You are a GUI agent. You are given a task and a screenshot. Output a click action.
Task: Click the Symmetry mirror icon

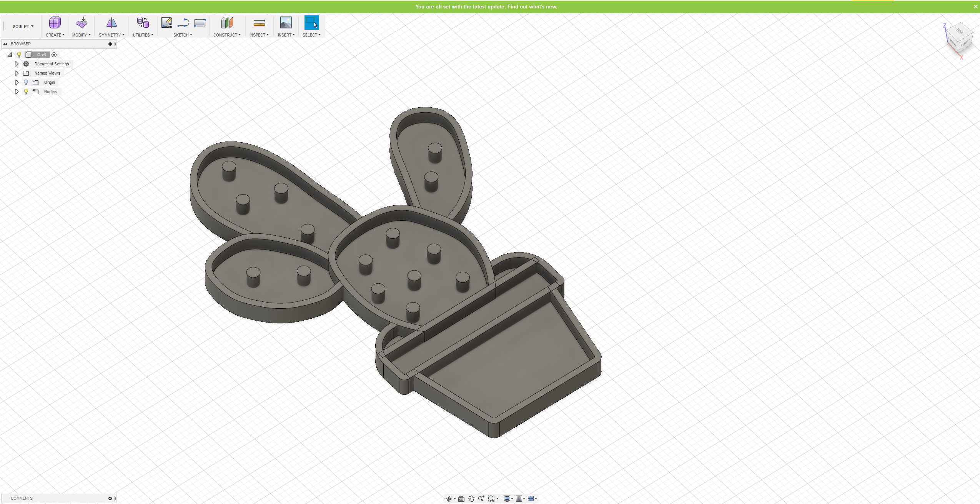point(111,23)
